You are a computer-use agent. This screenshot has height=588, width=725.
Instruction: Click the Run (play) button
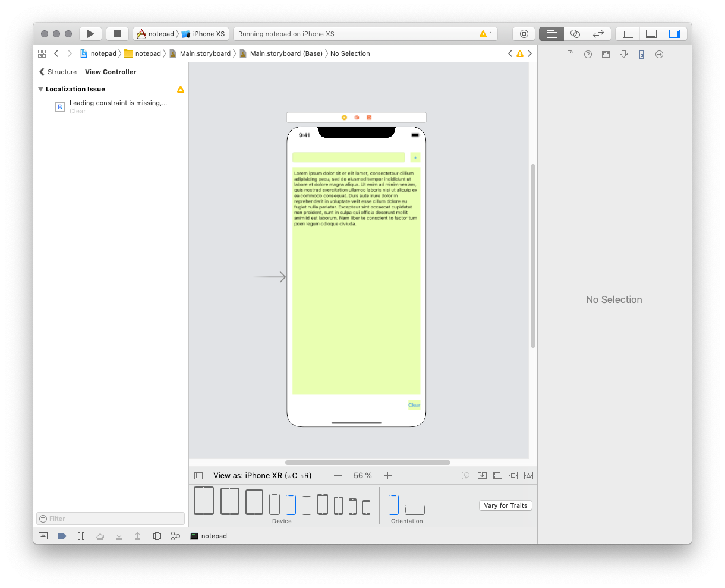click(x=90, y=34)
